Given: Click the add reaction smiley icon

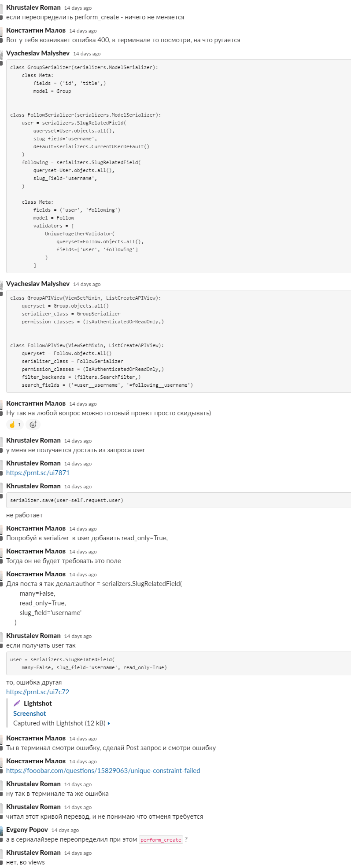Looking at the screenshot, I should click(x=33, y=425).
